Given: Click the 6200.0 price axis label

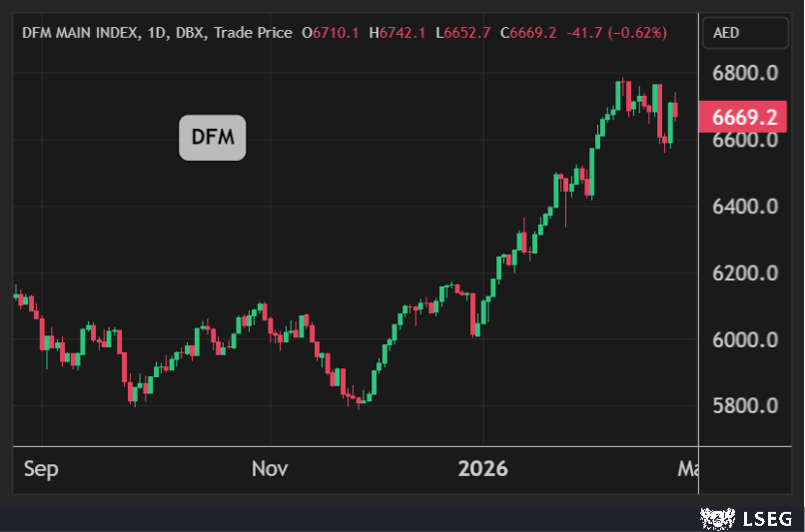Looking at the screenshot, I should (x=744, y=272).
